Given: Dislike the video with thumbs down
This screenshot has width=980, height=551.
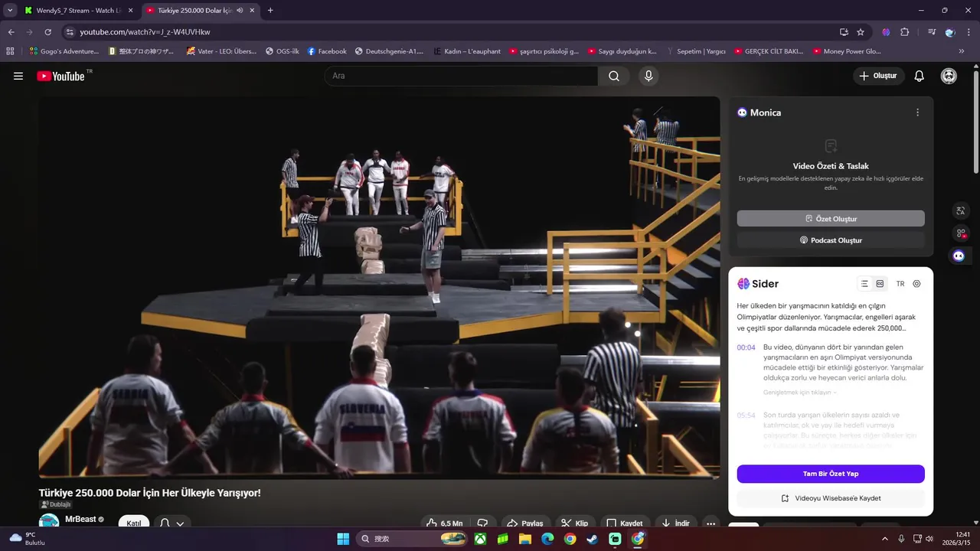Looking at the screenshot, I should [482, 523].
